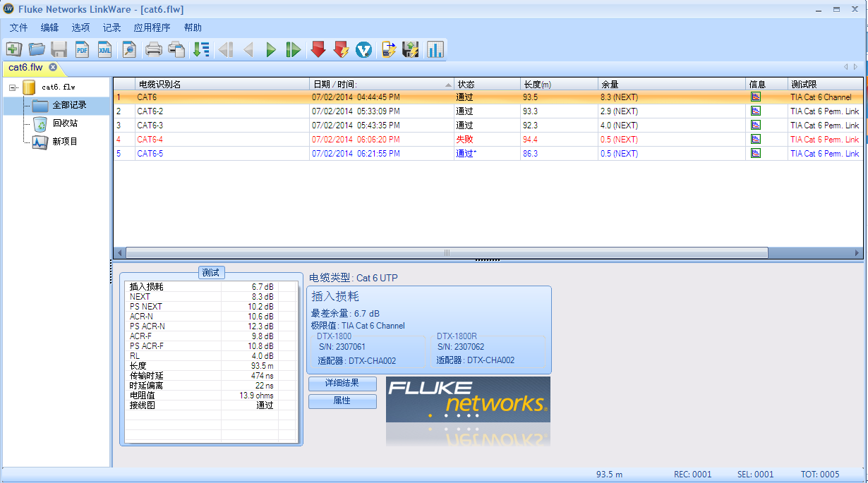Image resolution: width=868 pixels, height=483 pixels.
Task: Import tester results via the red arrow icon
Action: 317,49
